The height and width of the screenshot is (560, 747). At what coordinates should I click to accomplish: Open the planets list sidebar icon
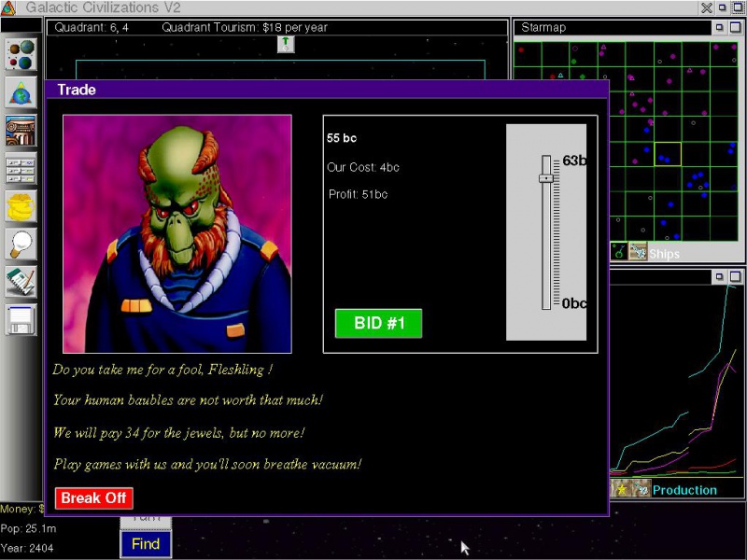(x=21, y=55)
